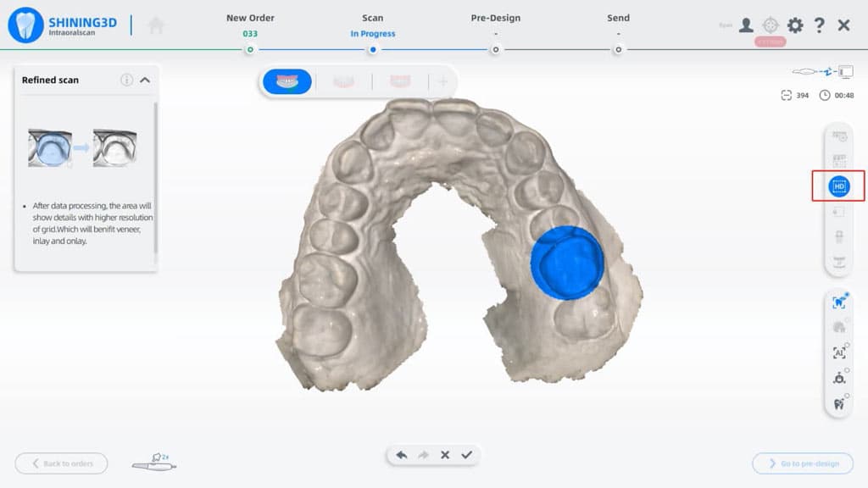Open the Scan stage from top navigation
Screen dimensions: 868x488
tap(372, 17)
